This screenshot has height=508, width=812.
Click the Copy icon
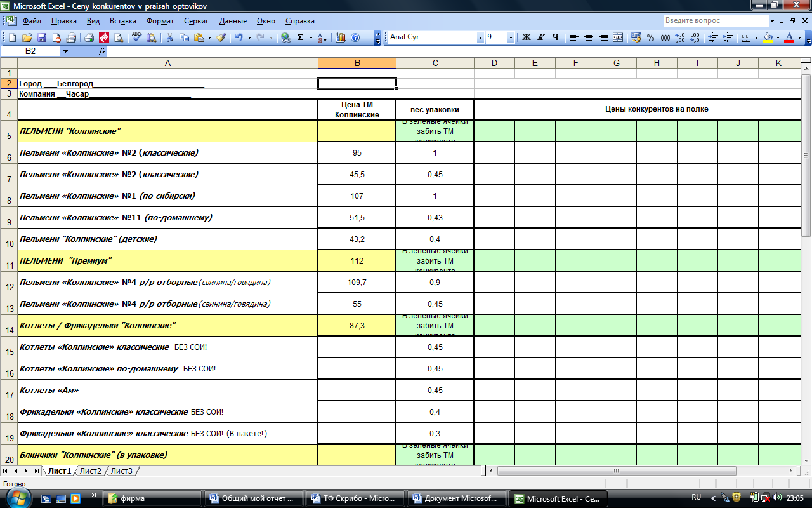184,37
